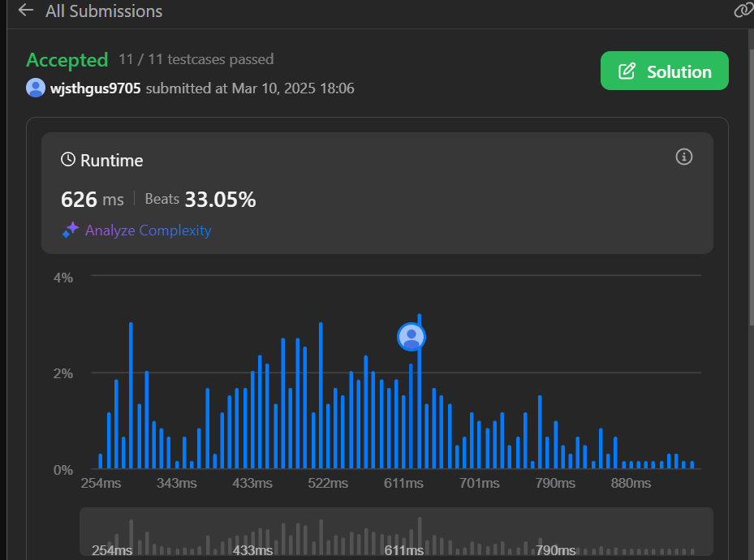Viewport: 754px width, 560px height.
Task: Click the avatar marker on the runtime chart
Action: pyautogui.click(x=411, y=337)
